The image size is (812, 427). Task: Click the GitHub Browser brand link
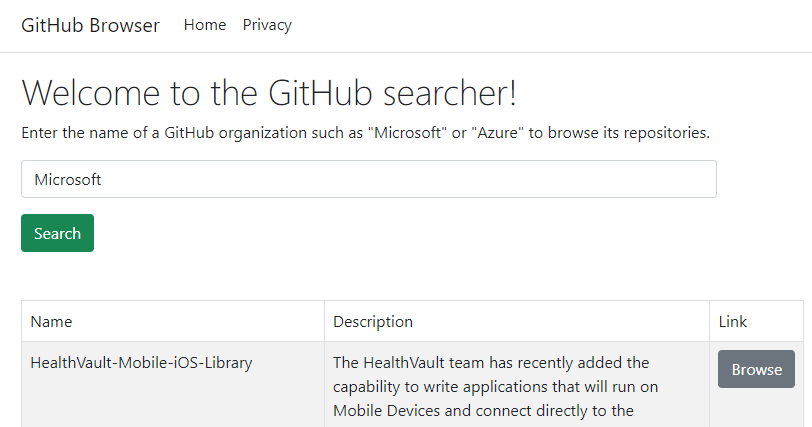click(x=91, y=26)
